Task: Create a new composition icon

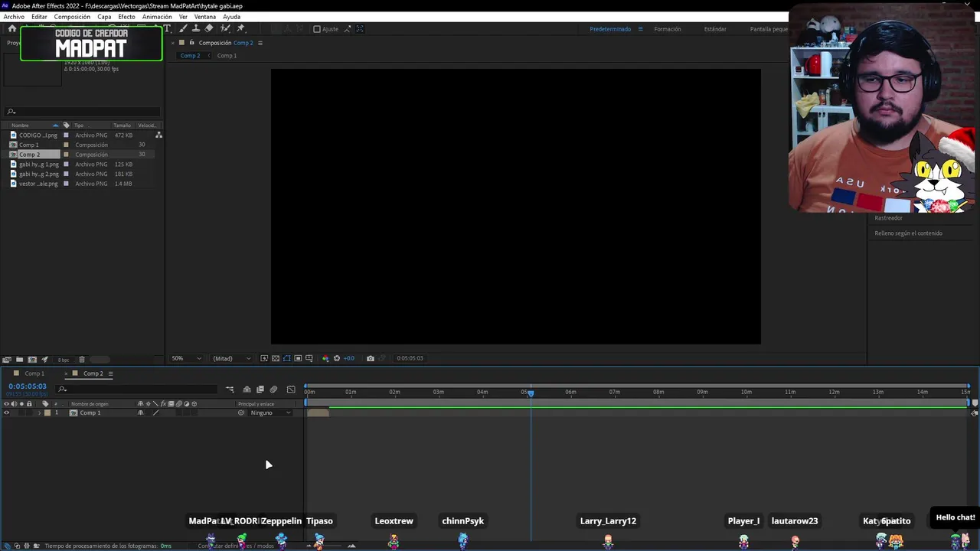Action: [32, 359]
